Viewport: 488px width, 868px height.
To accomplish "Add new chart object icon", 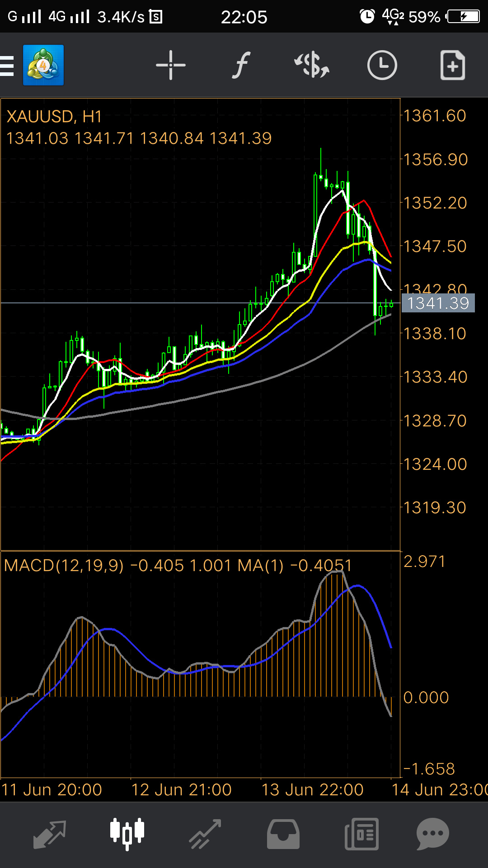I will [x=453, y=66].
